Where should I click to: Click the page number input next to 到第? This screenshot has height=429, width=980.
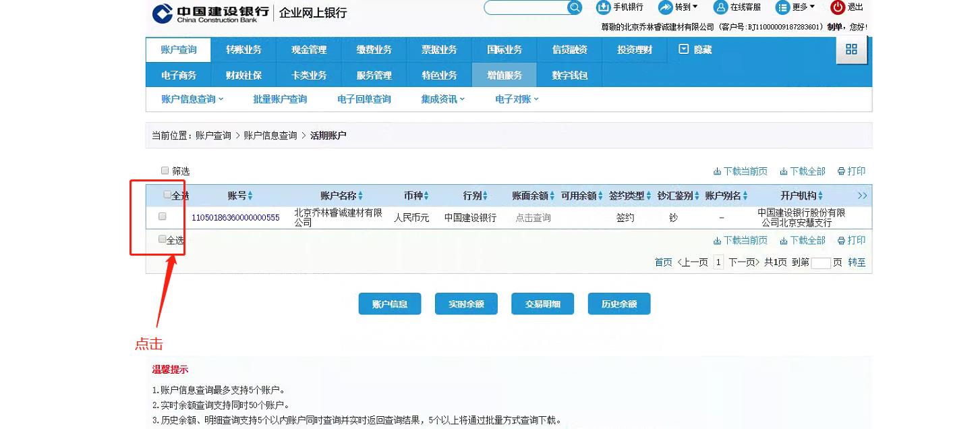pyautogui.click(x=820, y=262)
